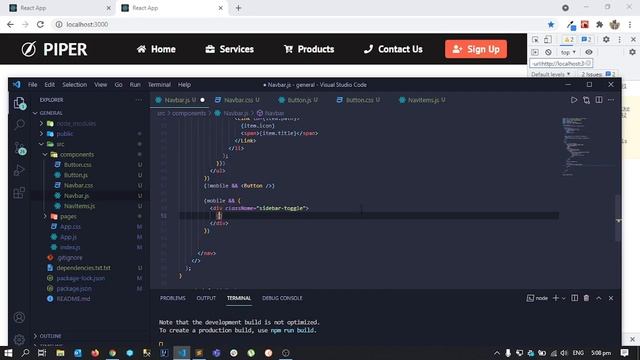Image resolution: width=640 pixels, height=360 pixels.
Task: Open the Explorer view in activity bar
Action: click(x=19, y=103)
